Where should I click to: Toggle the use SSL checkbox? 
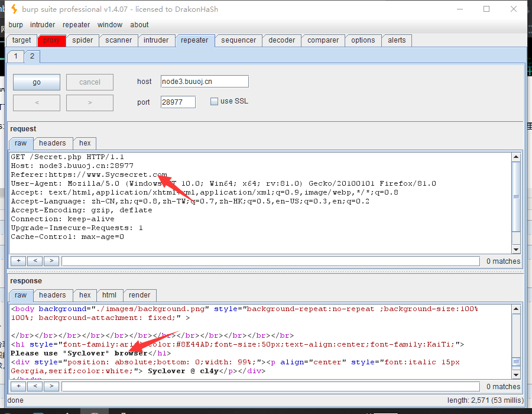214,101
